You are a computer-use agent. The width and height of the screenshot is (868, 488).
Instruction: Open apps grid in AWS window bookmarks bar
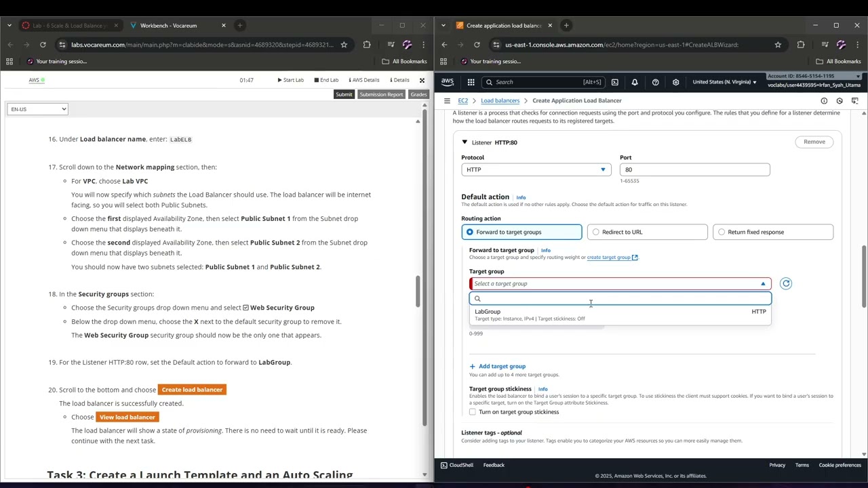point(443,61)
